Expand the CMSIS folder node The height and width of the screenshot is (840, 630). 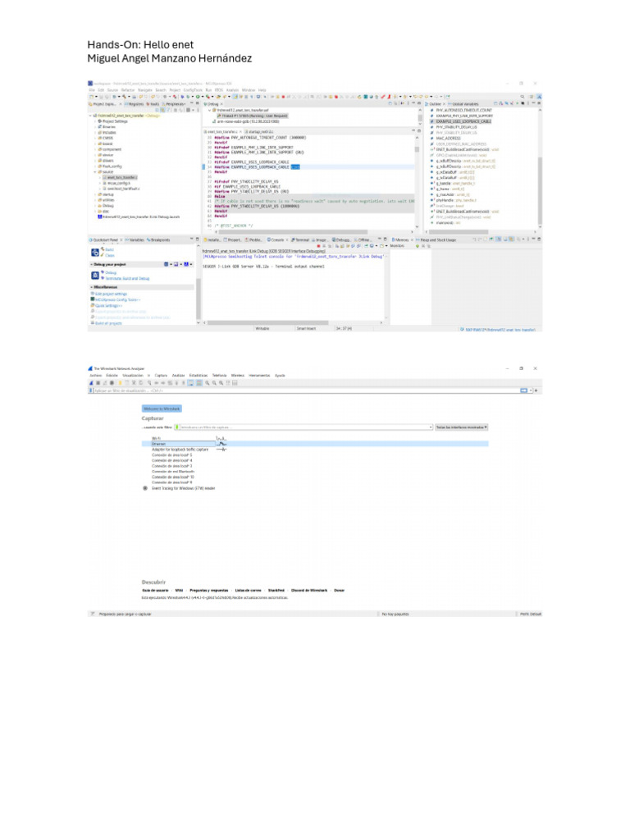tap(95, 138)
